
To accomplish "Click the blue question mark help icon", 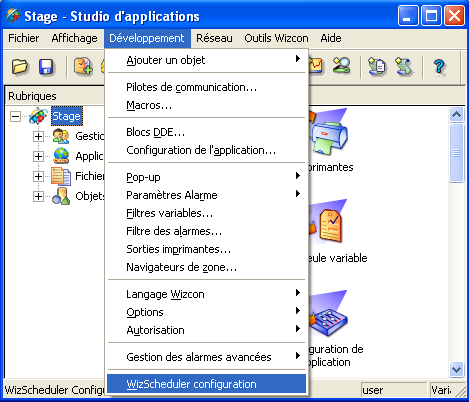I will click(439, 67).
